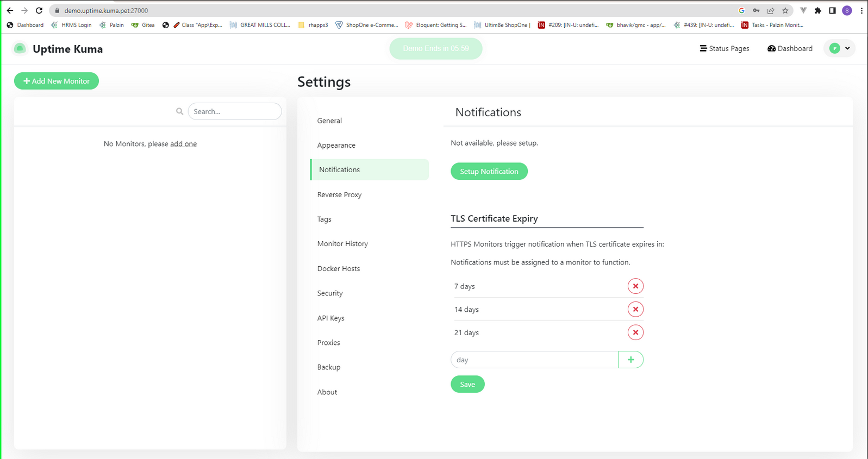Focus the day input field
This screenshot has height=459, width=868.
point(534,360)
